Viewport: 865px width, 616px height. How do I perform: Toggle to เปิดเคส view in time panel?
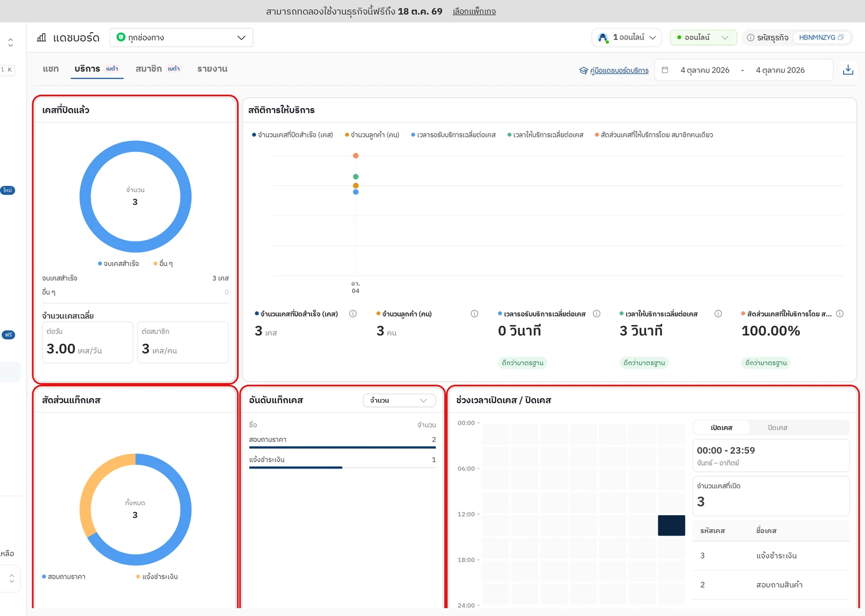coord(722,428)
